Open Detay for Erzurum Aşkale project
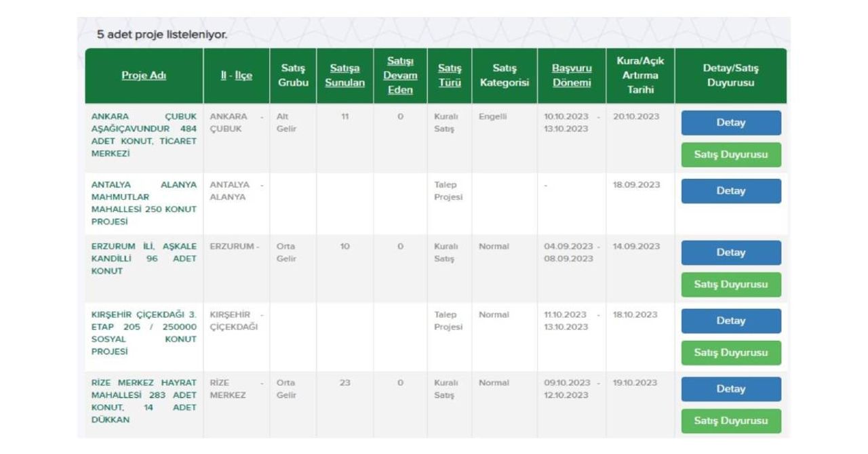This screenshot has width=868, height=454. click(x=730, y=253)
